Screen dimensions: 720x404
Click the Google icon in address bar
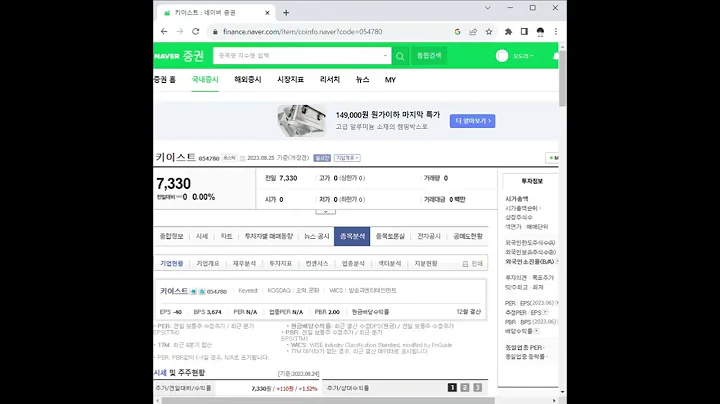[457, 32]
